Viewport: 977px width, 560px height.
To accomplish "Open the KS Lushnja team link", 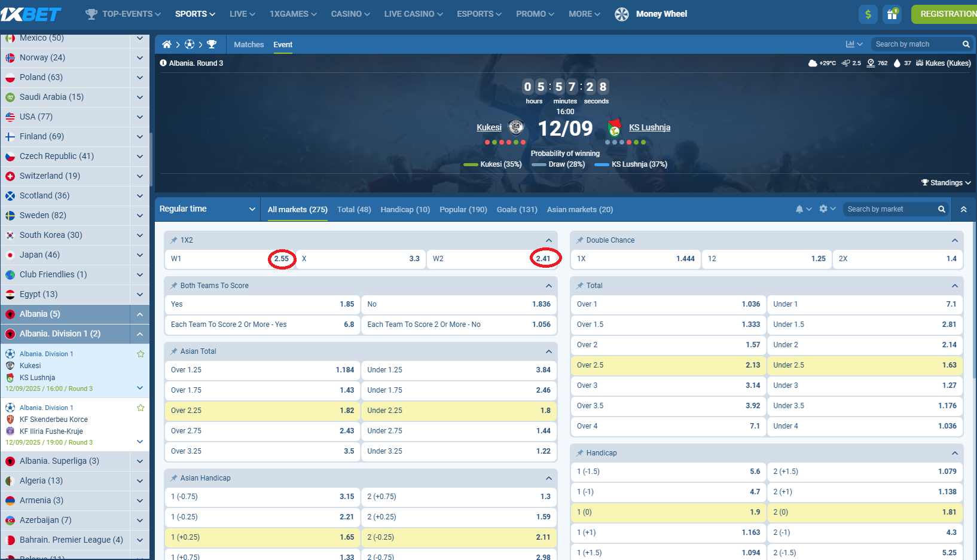I will (649, 127).
